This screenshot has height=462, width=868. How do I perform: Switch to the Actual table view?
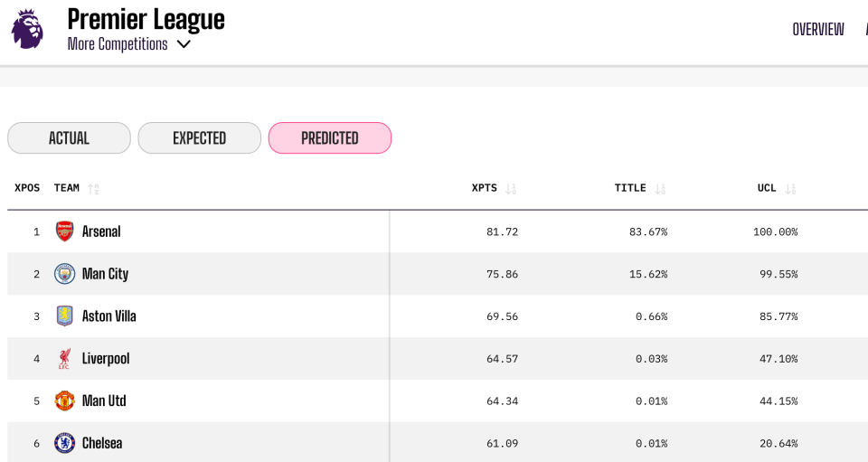coord(69,138)
